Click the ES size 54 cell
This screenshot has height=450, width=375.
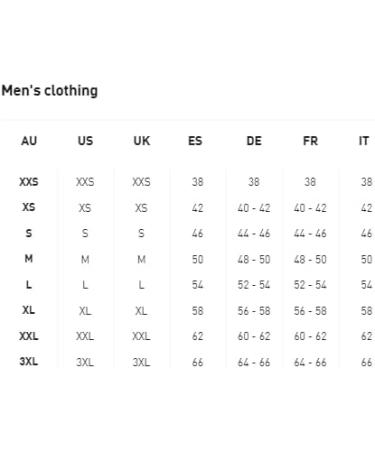pyautogui.click(x=198, y=285)
